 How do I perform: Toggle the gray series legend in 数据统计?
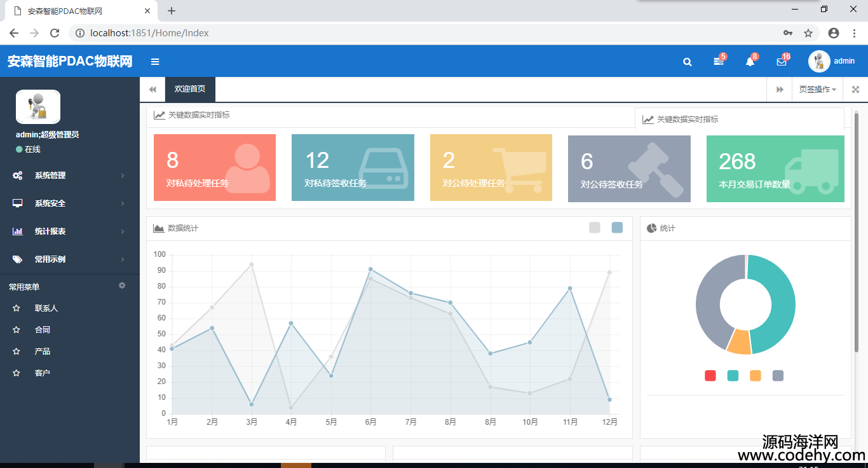595,228
